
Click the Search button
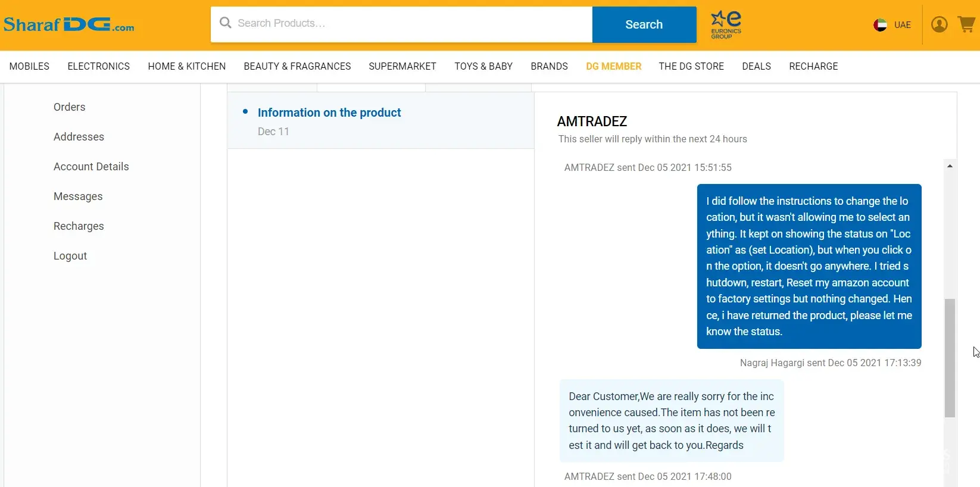644,24
